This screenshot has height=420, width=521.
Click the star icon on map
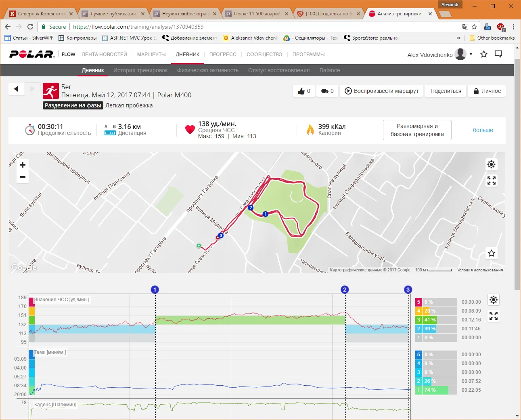click(491, 253)
